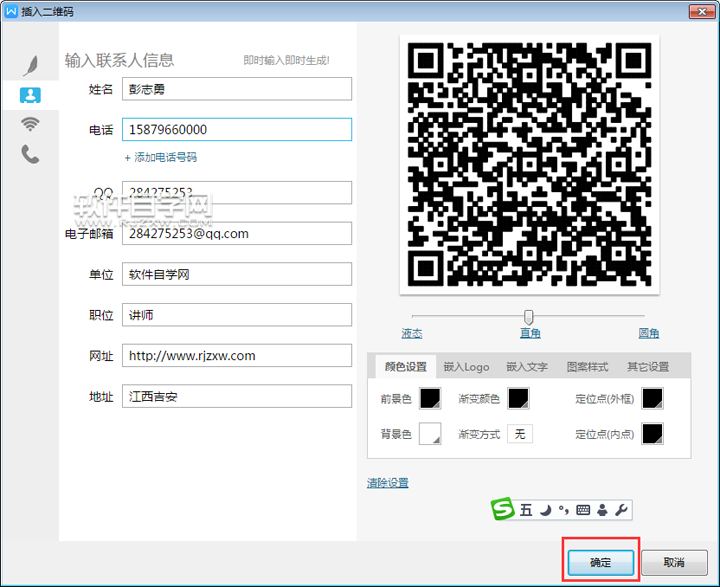Open the soft keyboard icon on IME toolbar
Image resolution: width=720 pixels, height=587 pixels.
583,510
